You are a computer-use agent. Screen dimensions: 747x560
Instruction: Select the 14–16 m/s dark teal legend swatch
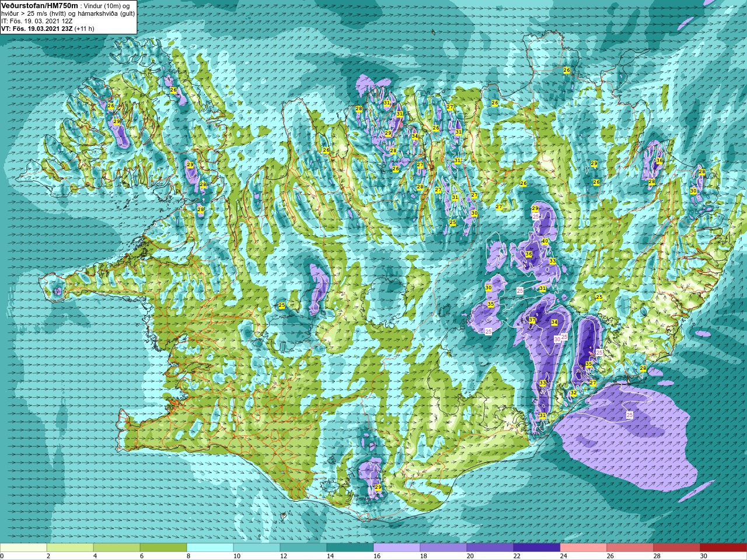coord(350,548)
